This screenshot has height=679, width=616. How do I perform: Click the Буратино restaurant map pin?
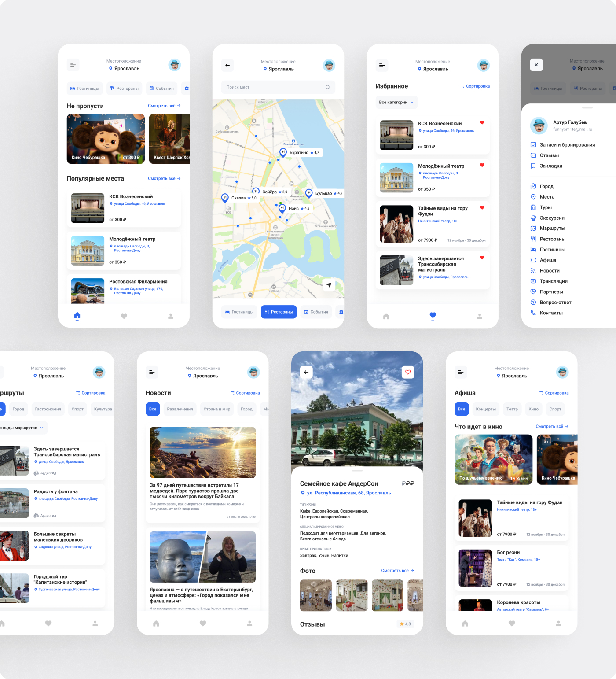click(x=283, y=152)
